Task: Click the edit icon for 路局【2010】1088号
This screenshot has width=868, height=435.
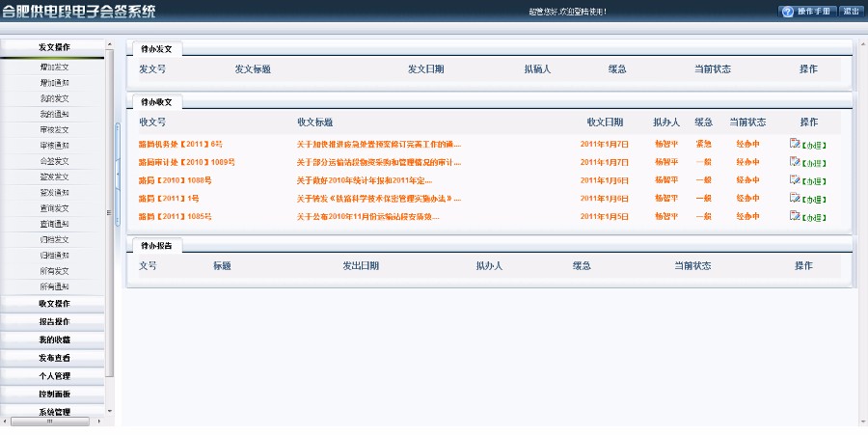Action: 795,179
